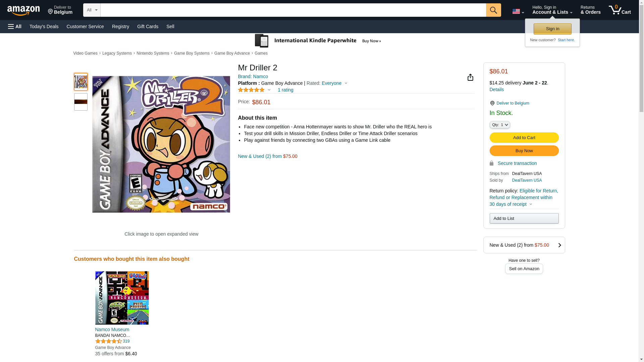The width and height of the screenshot is (644, 362).
Task: Open Today's Deals in navigation
Action: click(44, 26)
